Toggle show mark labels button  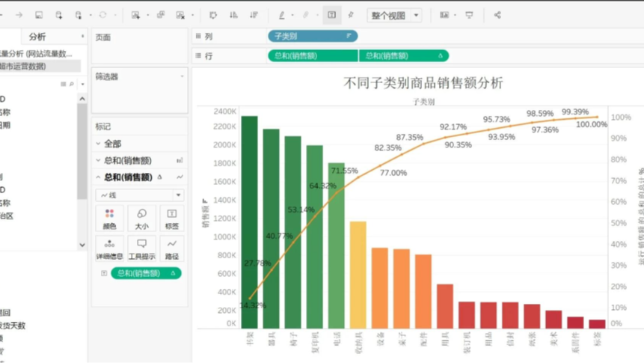[x=332, y=15]
